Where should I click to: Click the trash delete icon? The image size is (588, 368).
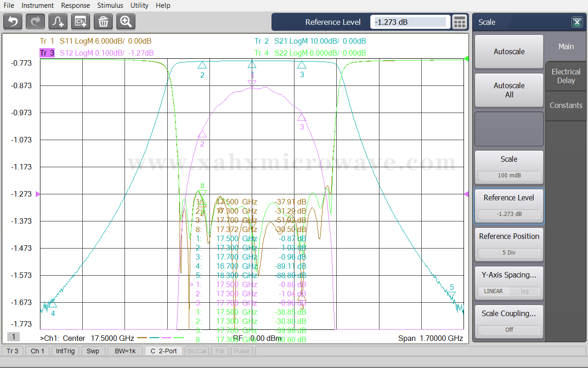103,22
